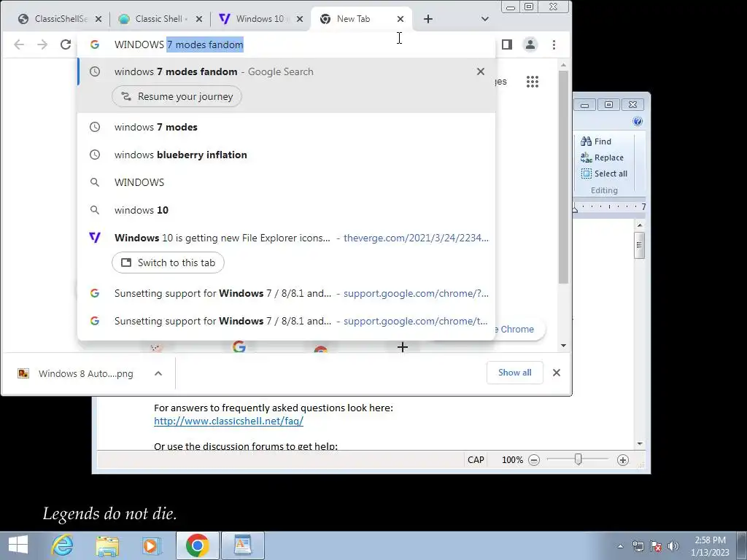Reload the current Chrome page
This screenshot has width=747, height=560.
click(66, 44)
